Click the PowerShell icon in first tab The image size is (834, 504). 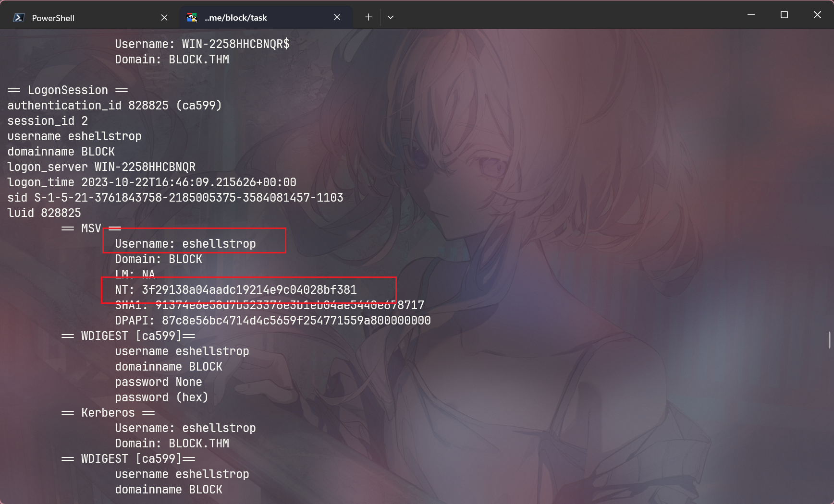point(19,18)
